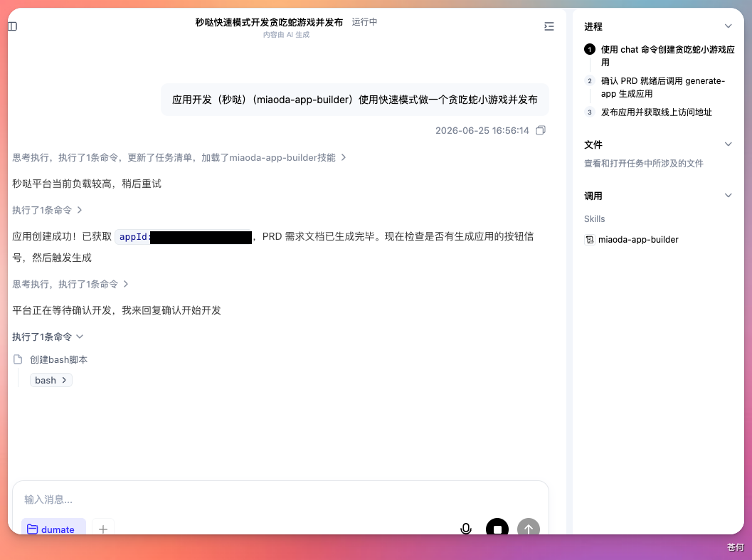Collapse the 进程 section chevron
Image resolution: width=752 pixels, height=560 pixels.
728,26
